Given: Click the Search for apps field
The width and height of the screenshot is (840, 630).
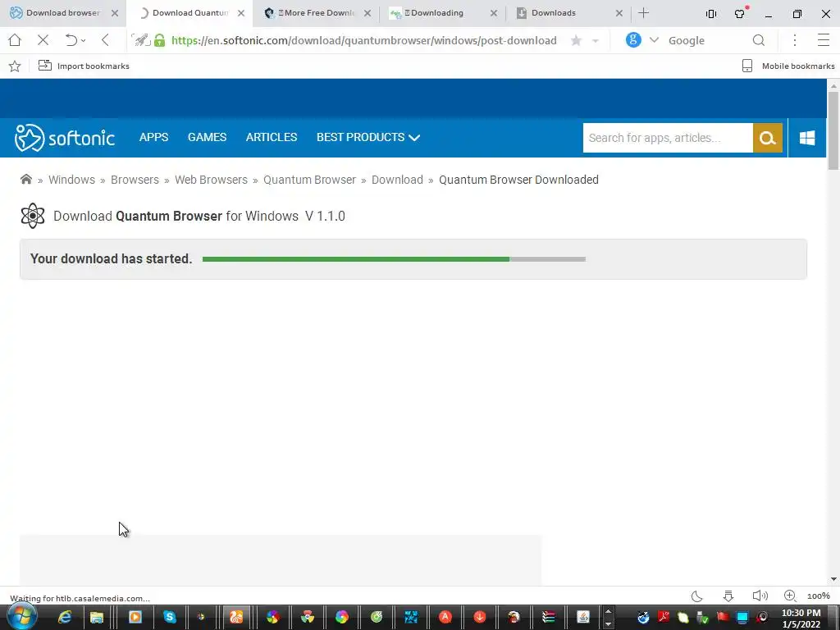Looking at the screenshot, I should pos(668,138).
